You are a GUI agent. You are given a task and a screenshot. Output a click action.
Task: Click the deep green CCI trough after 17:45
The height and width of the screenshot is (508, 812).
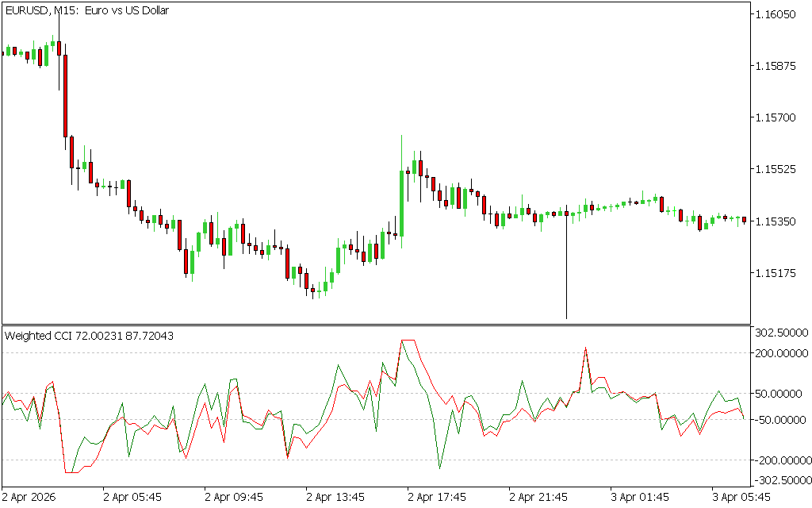(x=439, y=468)
